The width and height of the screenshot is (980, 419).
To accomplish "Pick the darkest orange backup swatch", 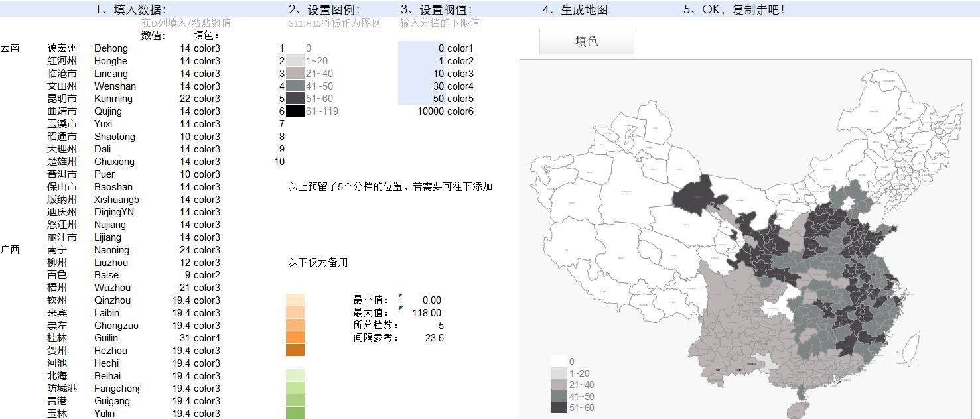I will point(295,350).
